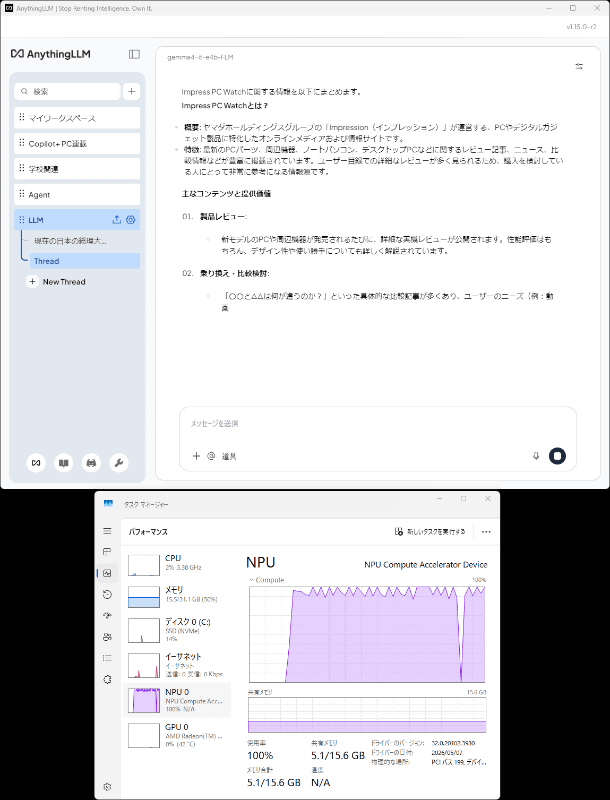Screen dimensions: 610x800
Task: Open the Processes icon in Task Manager sidebar
Action: tap(107, 552)
